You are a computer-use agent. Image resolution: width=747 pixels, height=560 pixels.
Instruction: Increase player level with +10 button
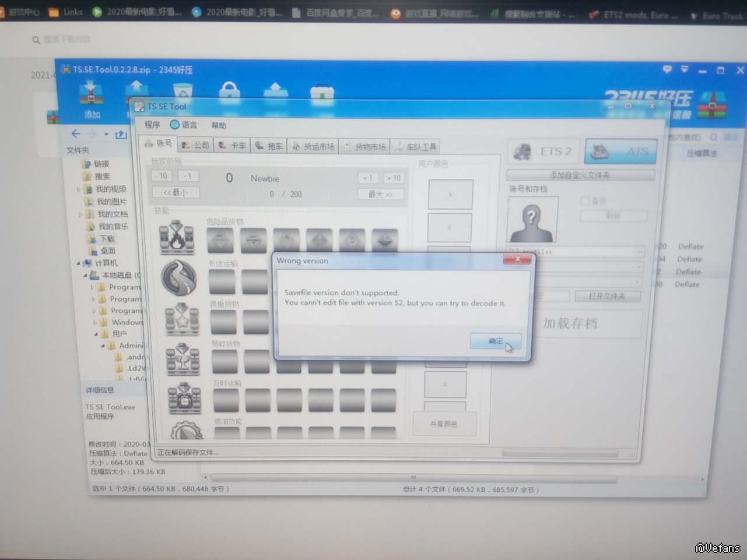[x=394, y=178]
